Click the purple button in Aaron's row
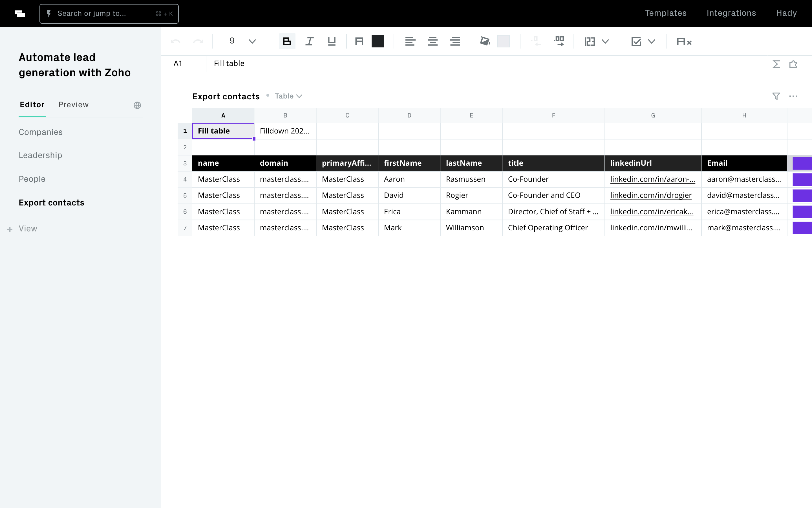The image size is (812, 508). tap(802, 179)
